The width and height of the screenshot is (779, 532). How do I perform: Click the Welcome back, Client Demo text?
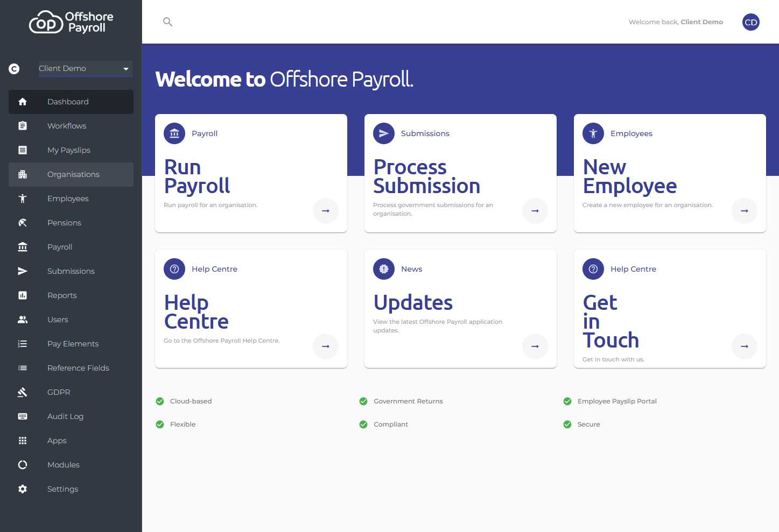pos(676,22)
